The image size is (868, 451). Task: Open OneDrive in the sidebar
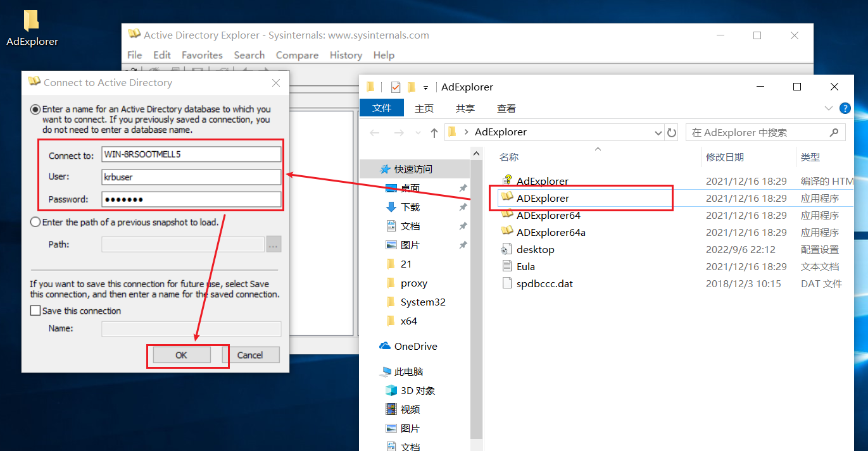[x=408, y=346]
